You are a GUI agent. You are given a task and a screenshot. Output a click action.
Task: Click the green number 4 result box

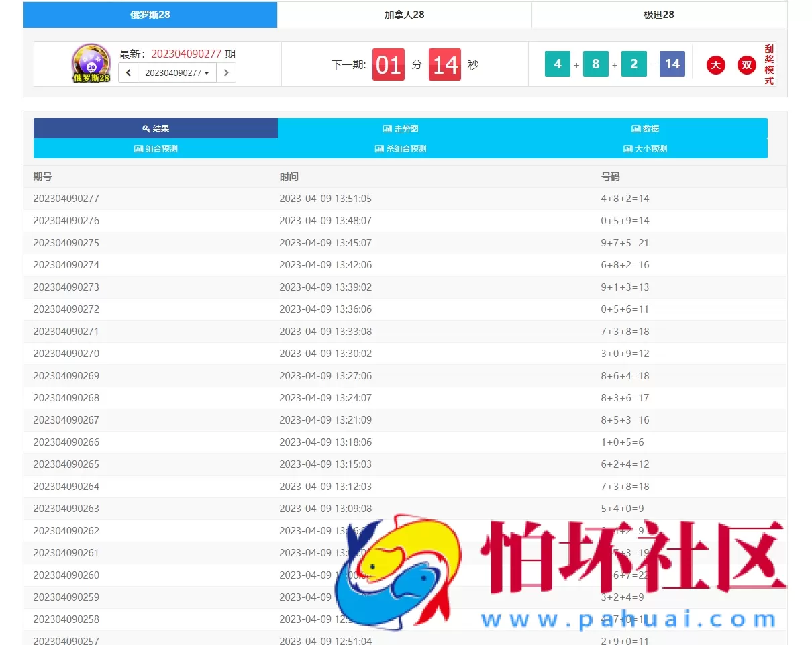557,64
